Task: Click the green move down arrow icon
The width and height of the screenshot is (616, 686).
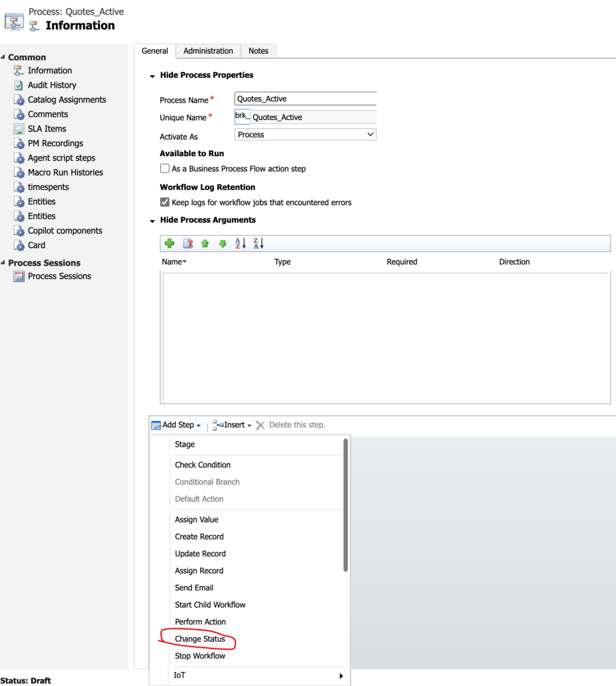Action: [223, 244]
